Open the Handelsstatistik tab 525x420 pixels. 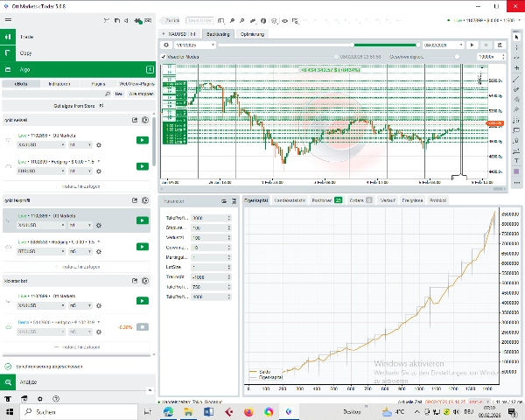click(290, 200)
